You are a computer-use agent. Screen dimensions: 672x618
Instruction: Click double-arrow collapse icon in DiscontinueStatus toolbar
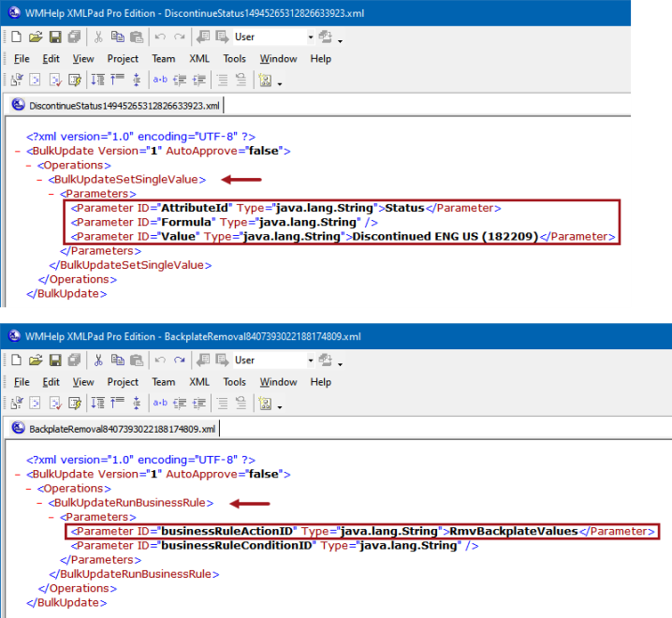137,80
